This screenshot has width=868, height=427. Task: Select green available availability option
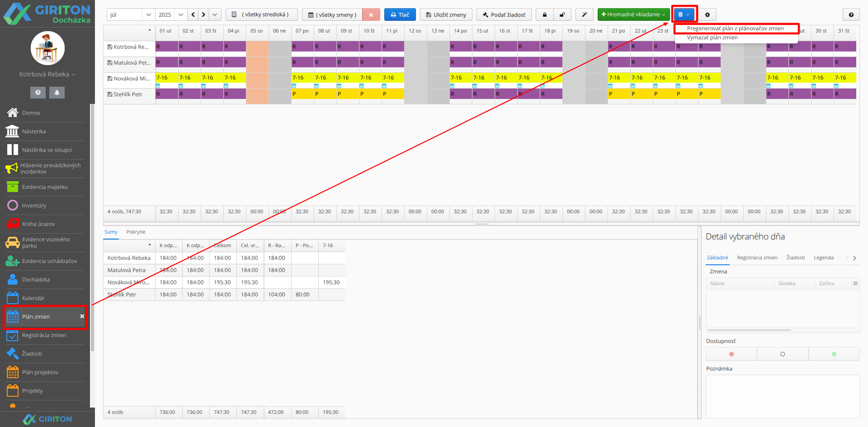[x=834, y=354]
